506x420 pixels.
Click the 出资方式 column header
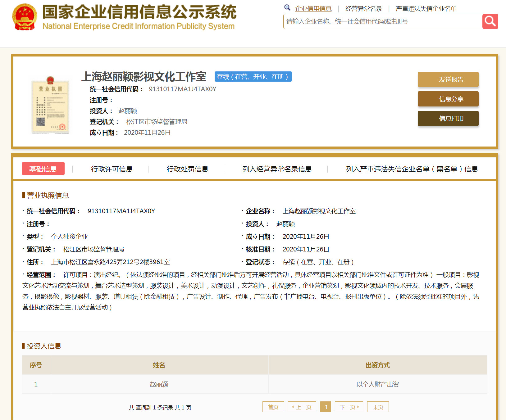[378, 365]
